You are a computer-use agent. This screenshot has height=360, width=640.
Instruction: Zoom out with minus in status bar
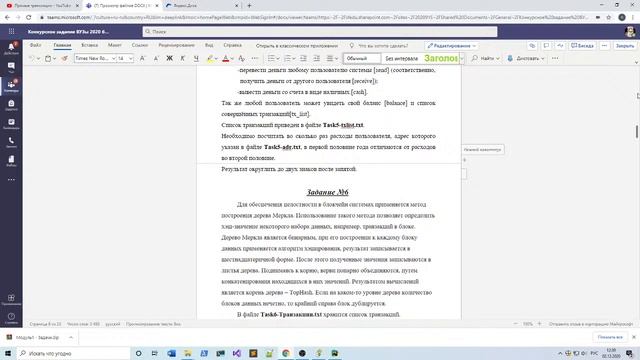coord(516,324)
